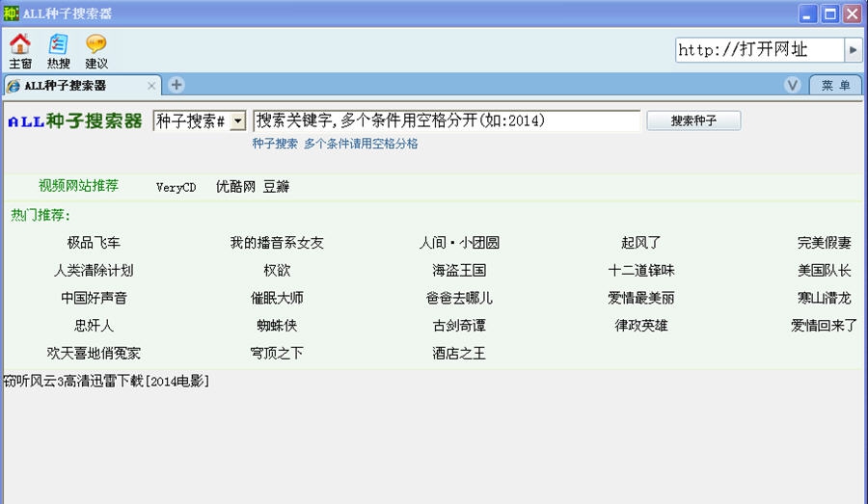
Task: Click the 种子搜索 link below the search box
Action: coord(275,144)
